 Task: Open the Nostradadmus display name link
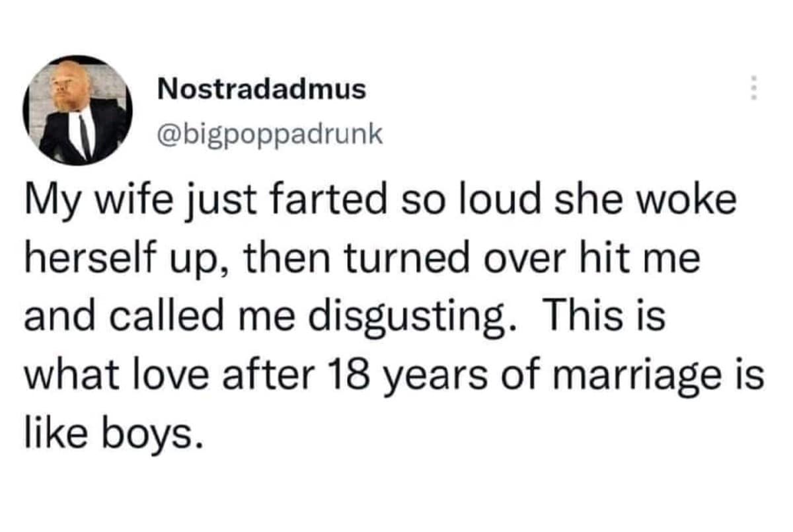click(262, 89)
